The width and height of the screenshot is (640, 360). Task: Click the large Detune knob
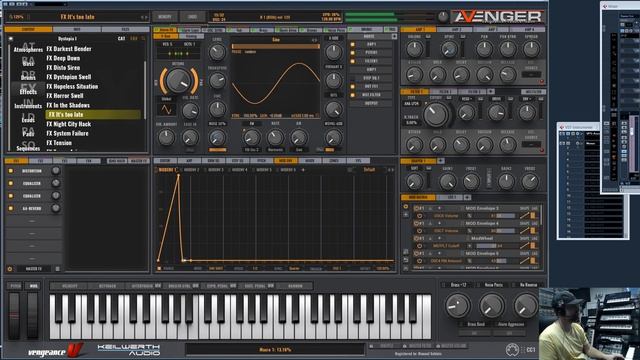pyautogui.click(x=178, y=80)
